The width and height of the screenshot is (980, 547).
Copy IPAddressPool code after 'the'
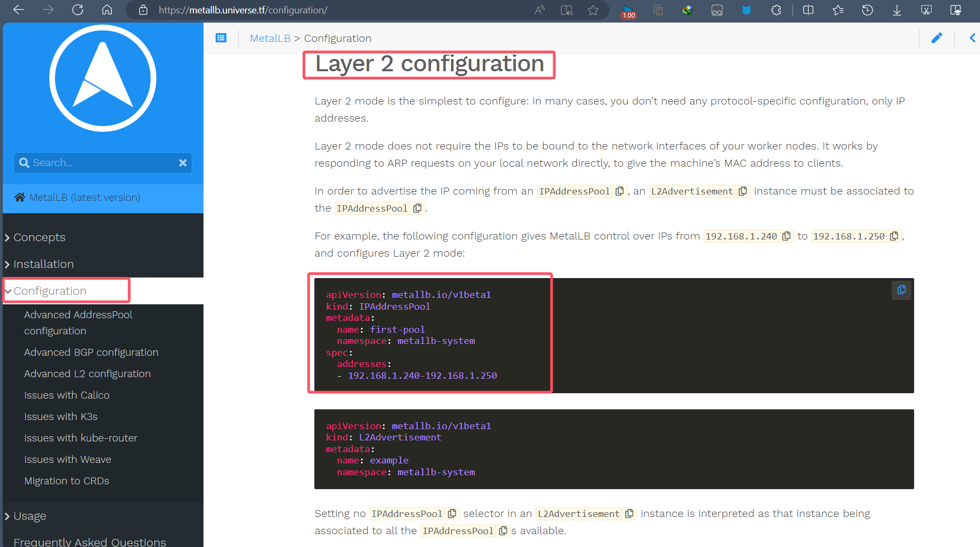click(x=418, y=208)
